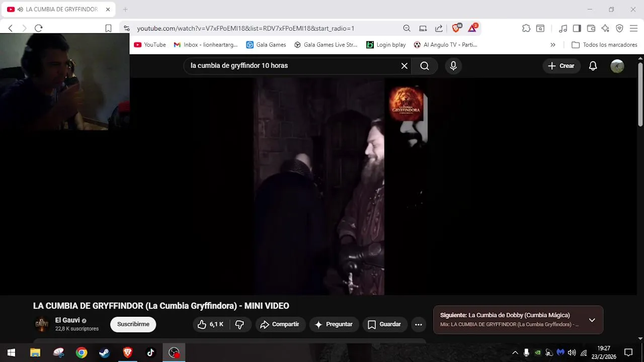Open Steam from the taskbar
This screenshot has width=644, height=362.
point(105,352)
